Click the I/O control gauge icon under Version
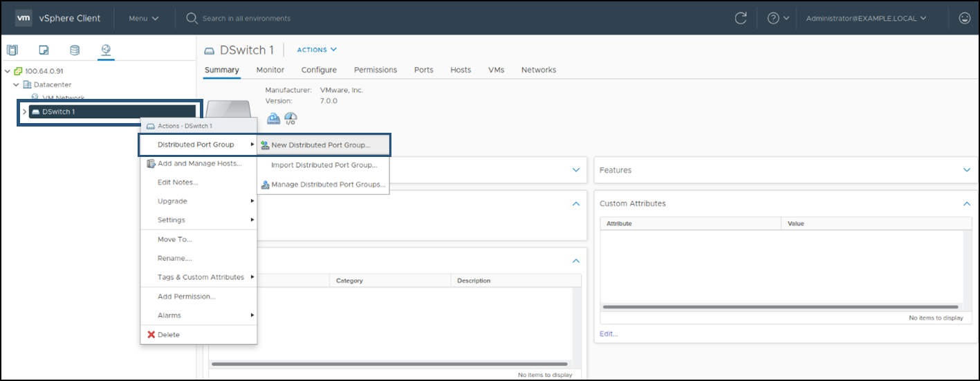This screenshot has height=381, width=980. [290, 118]
